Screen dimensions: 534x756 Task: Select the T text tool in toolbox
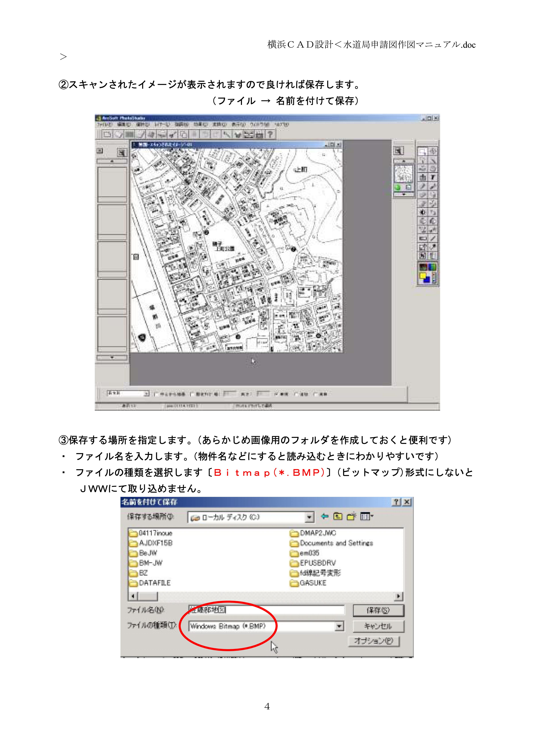[433, 178]
